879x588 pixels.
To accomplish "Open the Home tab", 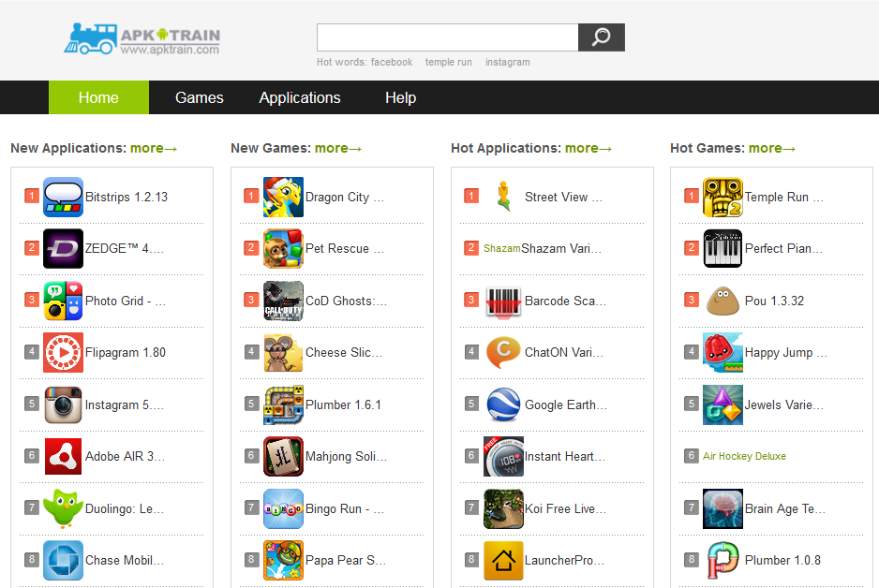I will click(98, 97).
